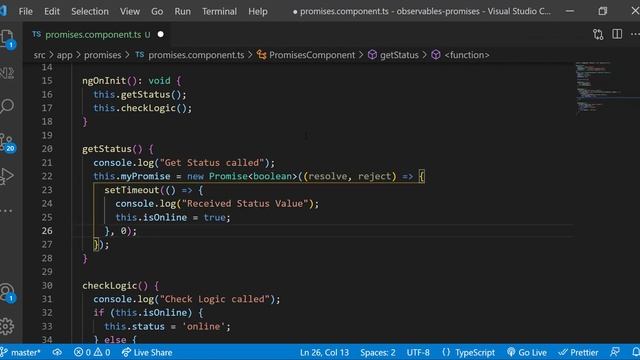Click VS Code logo in title bar
Image resolution: width=640 pixels, height=360 pixels.
click(3, 11)
